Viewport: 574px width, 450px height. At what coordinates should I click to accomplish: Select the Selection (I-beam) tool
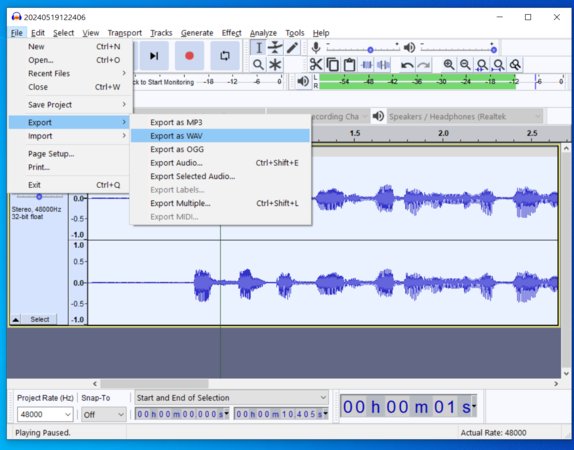[258, 48]
